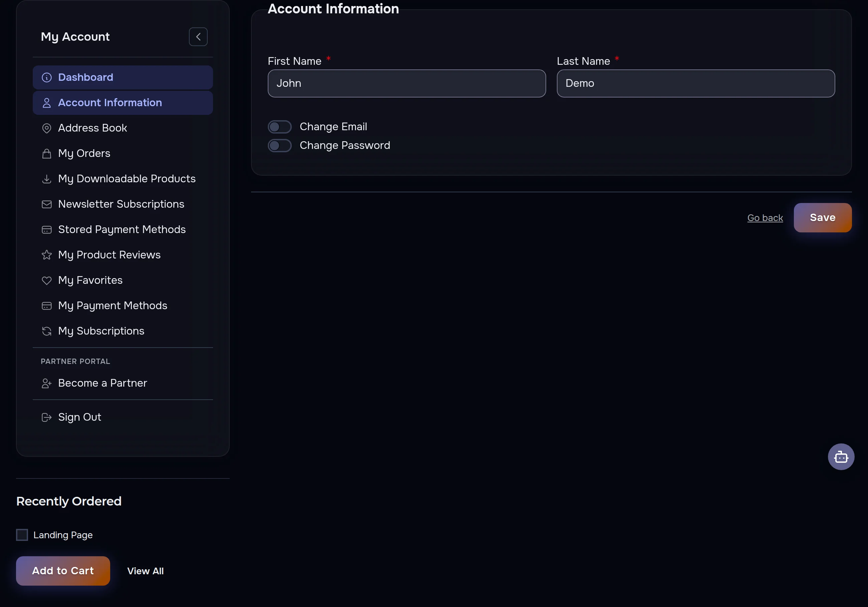Enable the Change Password switch
The height and width of the screenshot is (607, 868).
pos(279,146)
